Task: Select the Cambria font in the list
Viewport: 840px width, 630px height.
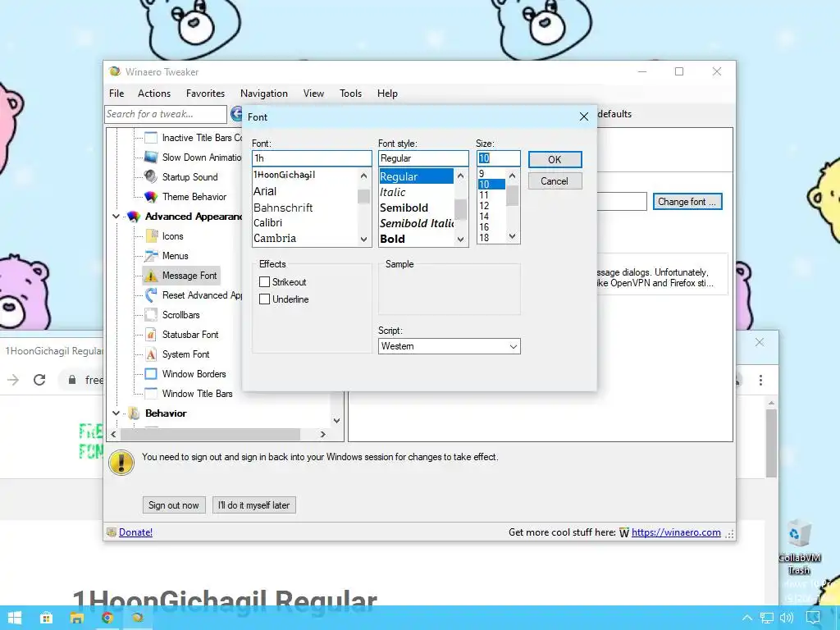Action: [275, 238]
